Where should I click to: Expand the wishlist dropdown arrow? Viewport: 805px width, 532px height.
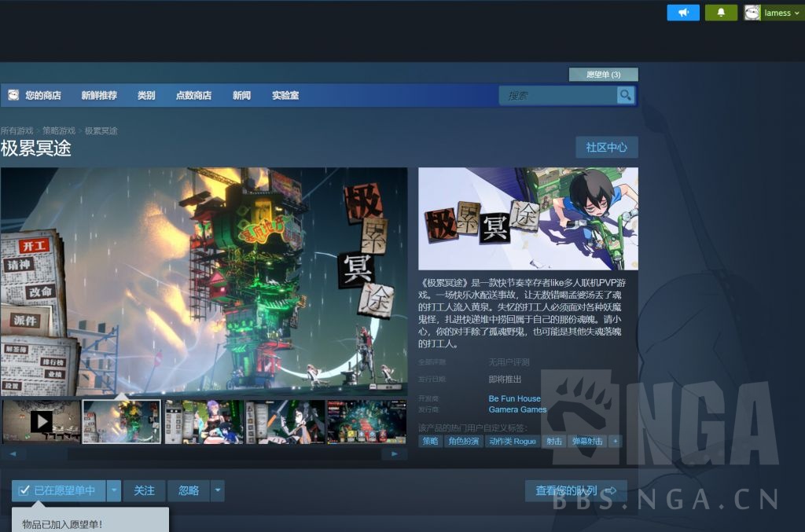point(114,490)
